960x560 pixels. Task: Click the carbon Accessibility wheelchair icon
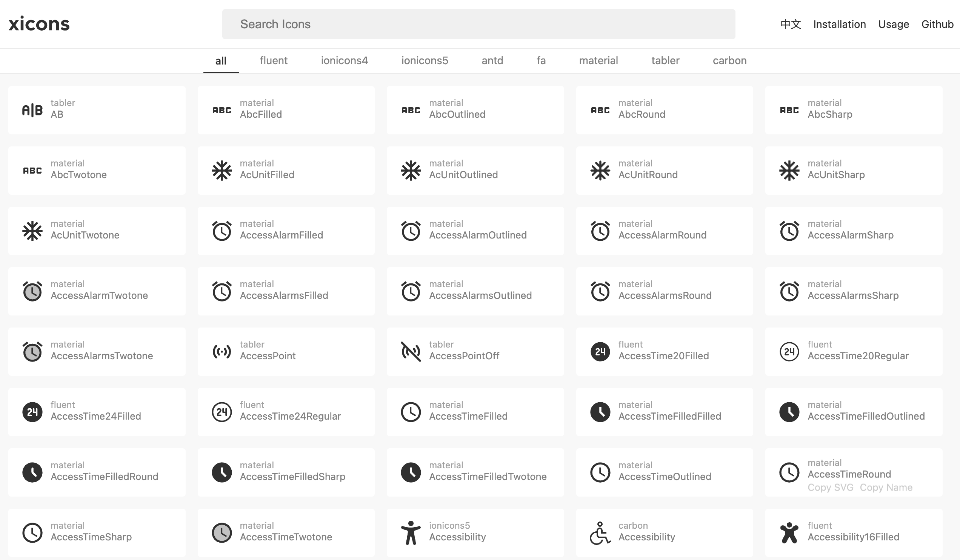(x=600, y=532)
